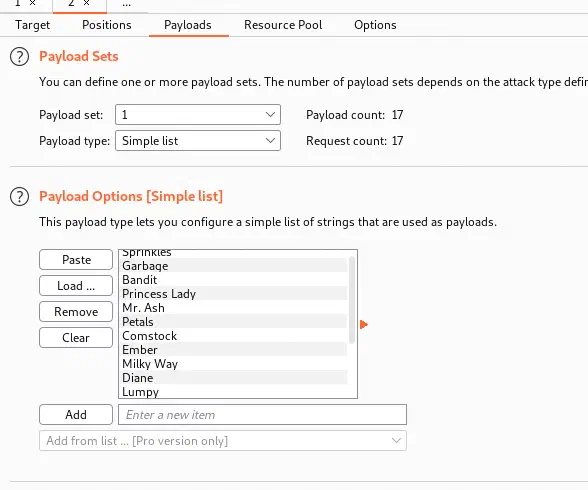
Task: Go to the Target tab
Action: tap(33, 25)
